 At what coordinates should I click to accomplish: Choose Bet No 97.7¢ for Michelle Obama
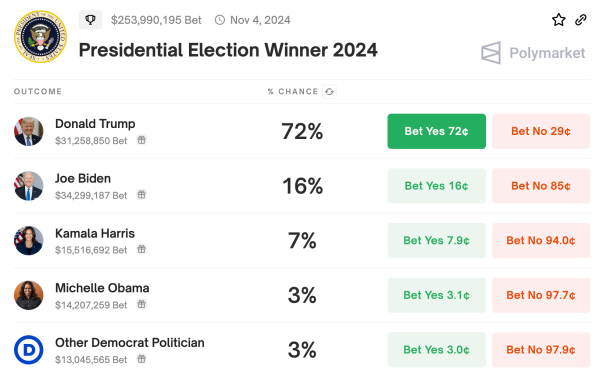(x=541, y=295)
